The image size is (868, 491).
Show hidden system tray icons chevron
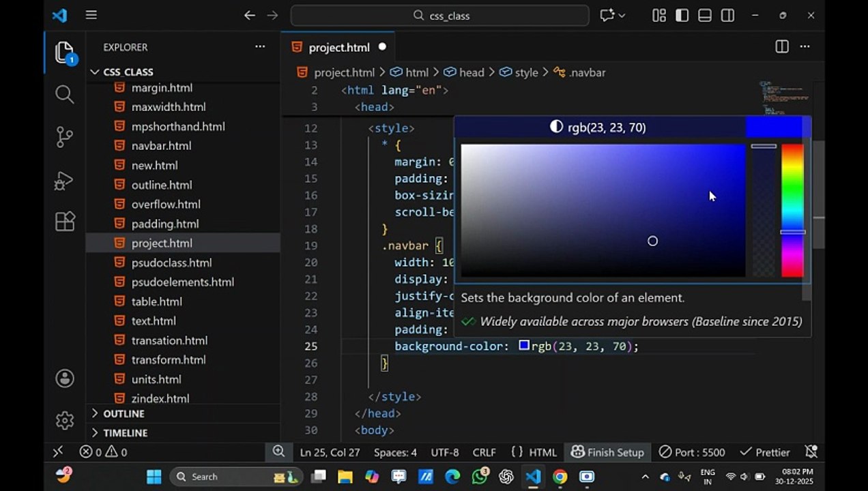(645, 477)
